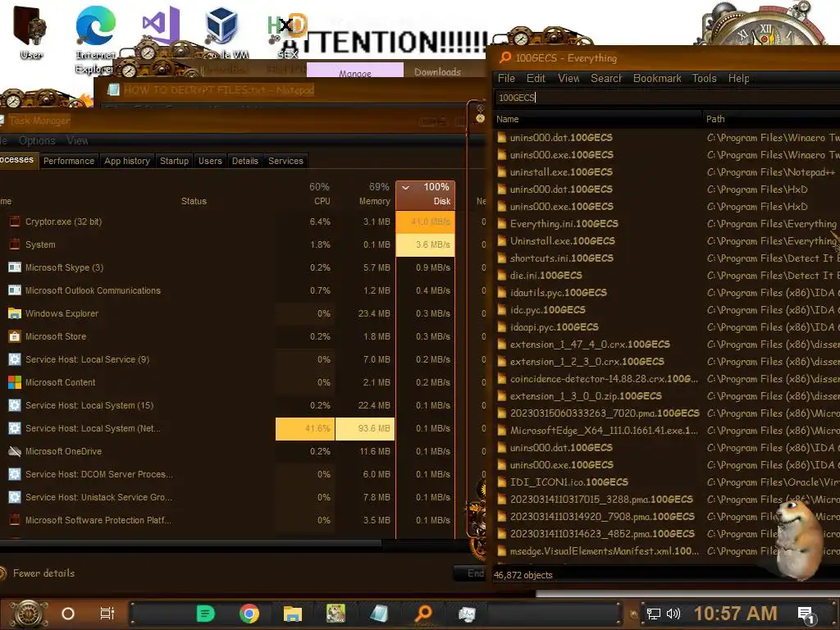Select extension_1_3_0_0.zip.100GECS file
Viewport: 840px width, 630px height.
click(586, 396)
